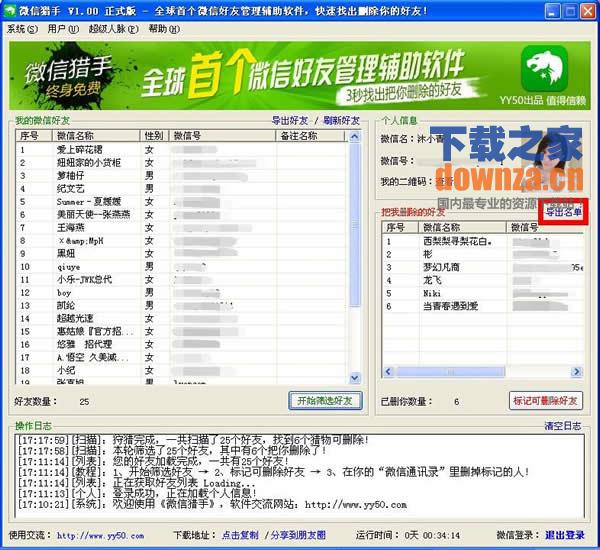600x550 pixels.
Task: Click the 标记可删除好友 button
Action: coord(546,401)
